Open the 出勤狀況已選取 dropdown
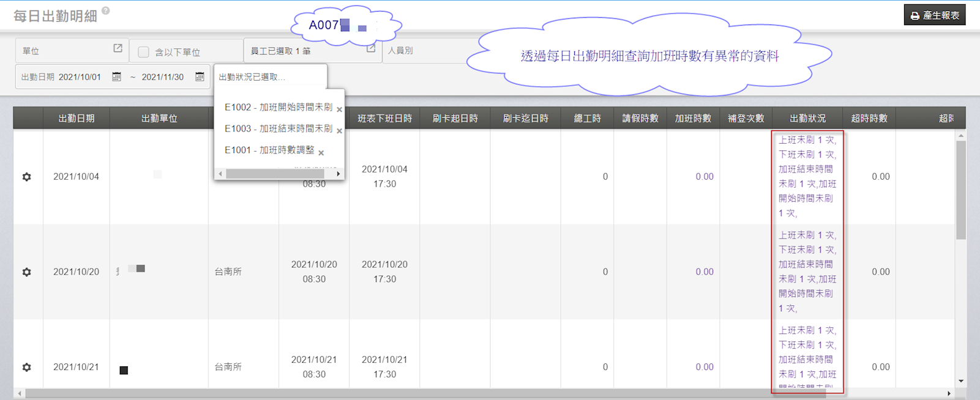 [x=270, y=77]
